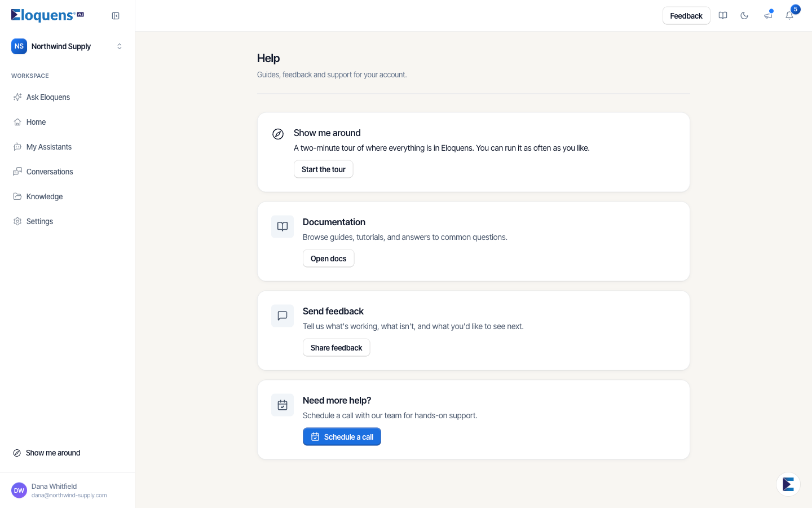This screenshot has width=812, height=508.
Task: Click Show me around in the sidebar footer
Action: click(x=68, y=453)
